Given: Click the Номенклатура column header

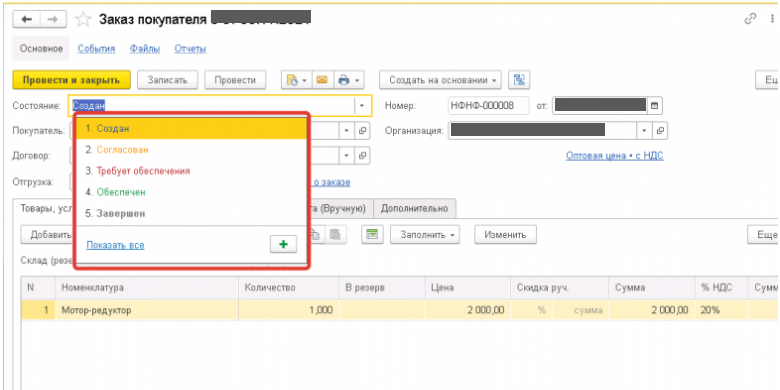Looking at the screenshot, I should [x=147, y=288].
